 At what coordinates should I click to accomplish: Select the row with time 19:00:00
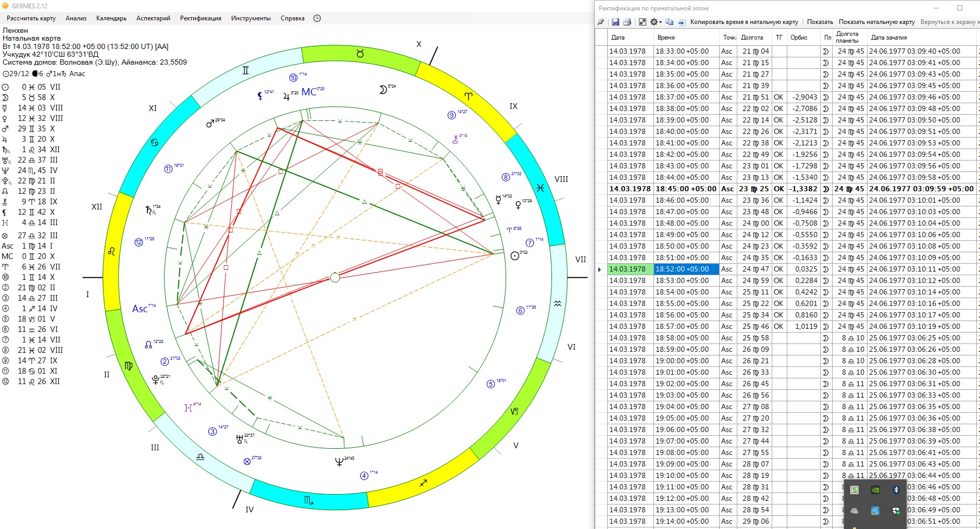[682, 361]
